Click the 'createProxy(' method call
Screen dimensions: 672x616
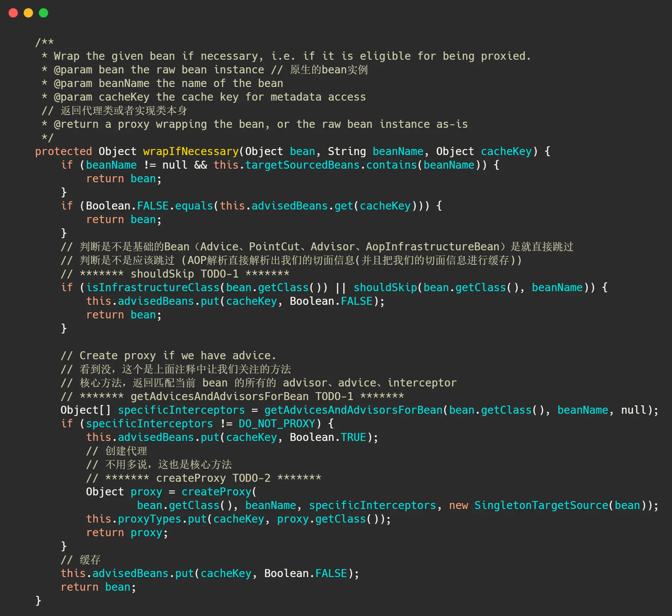click(219, 492)
